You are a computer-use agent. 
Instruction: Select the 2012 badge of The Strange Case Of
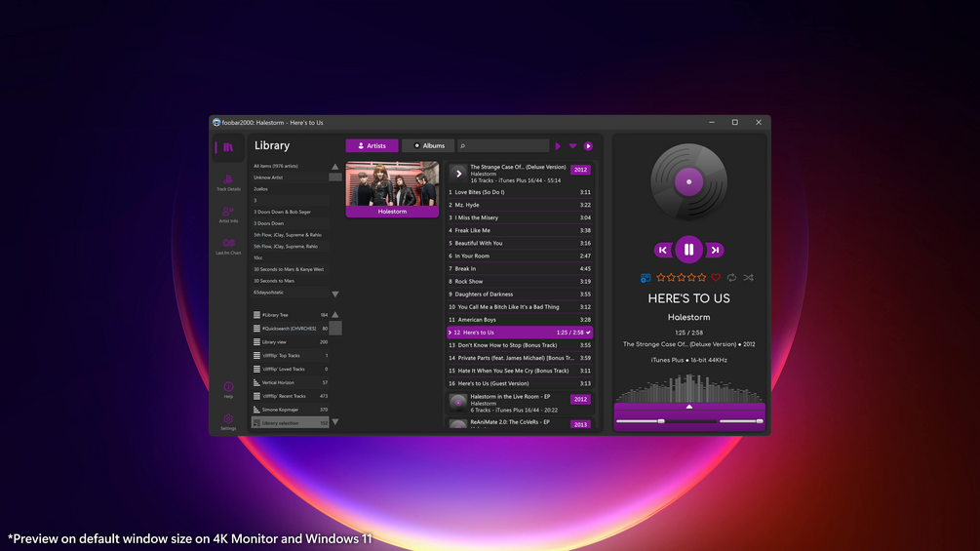click(x=580, y=170)
